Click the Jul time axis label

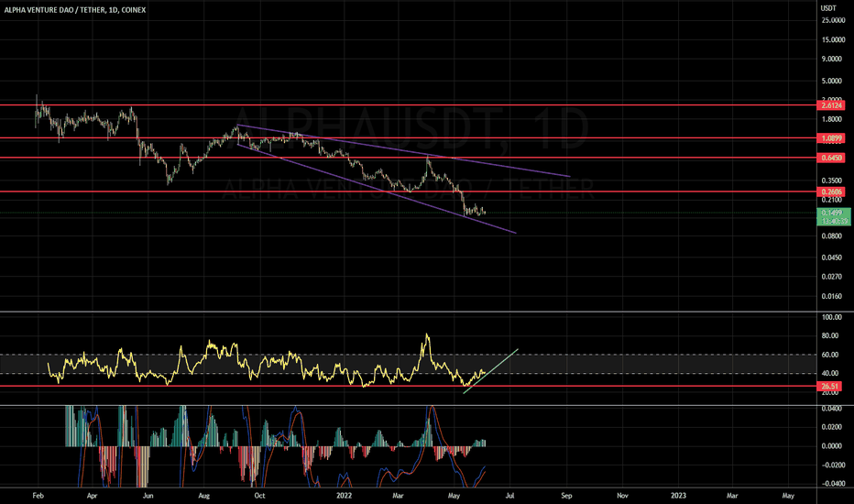click(510, 496)
